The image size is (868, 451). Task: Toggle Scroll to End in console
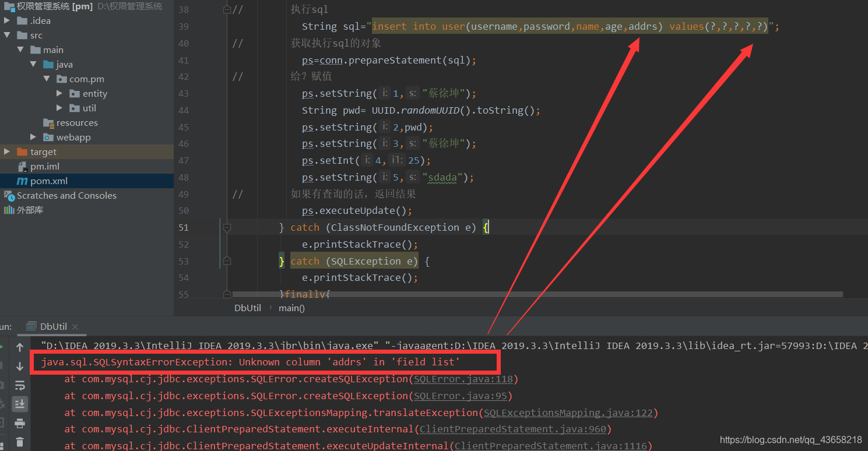20,404
